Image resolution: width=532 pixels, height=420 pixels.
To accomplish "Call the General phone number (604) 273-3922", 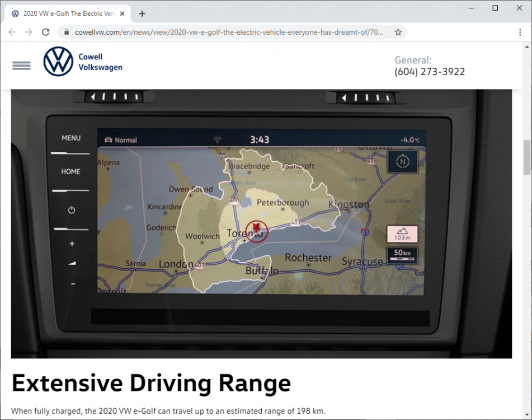I will (430, 72).
